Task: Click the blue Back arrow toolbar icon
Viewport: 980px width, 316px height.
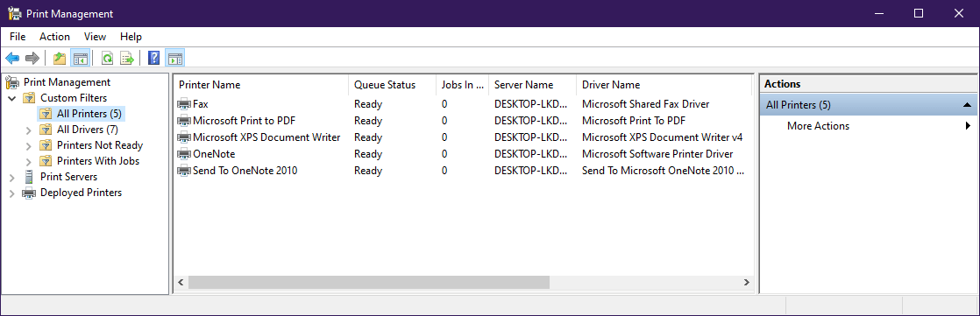Action: tap(12, 58)
